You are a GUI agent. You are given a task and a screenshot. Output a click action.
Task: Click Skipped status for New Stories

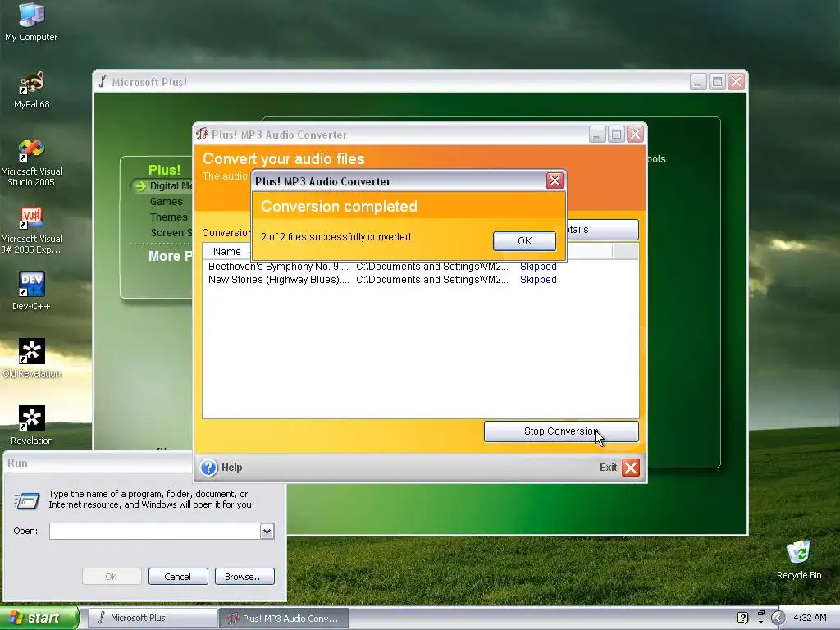coord(538,279)
